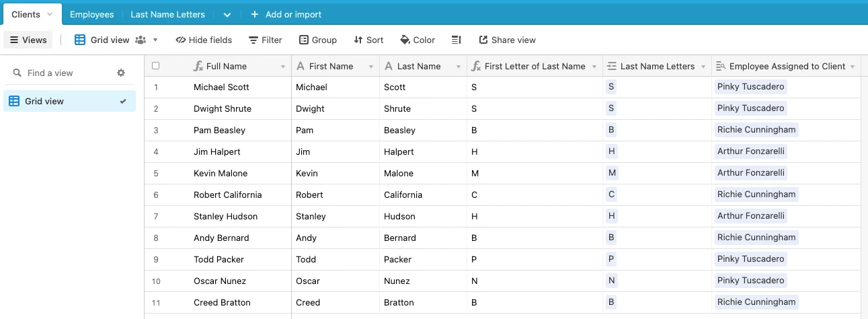Switch to the Employees table tab

91,14
